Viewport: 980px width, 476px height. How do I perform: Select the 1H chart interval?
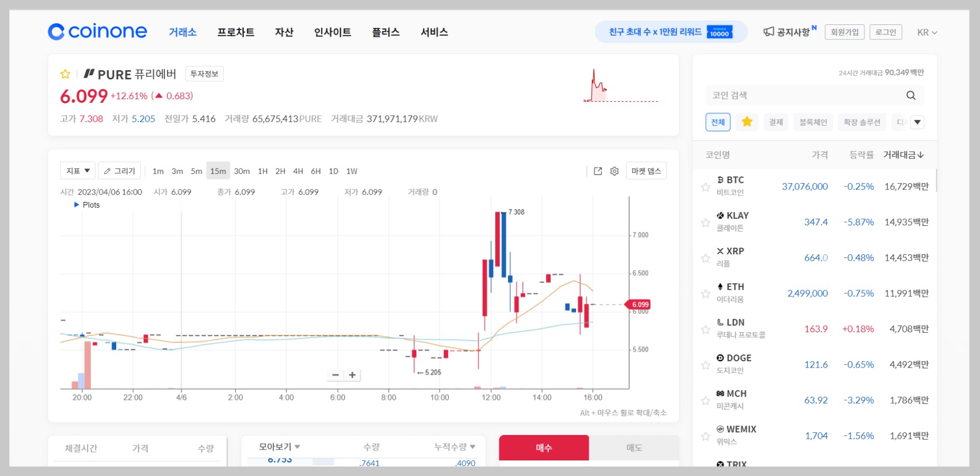263,171
